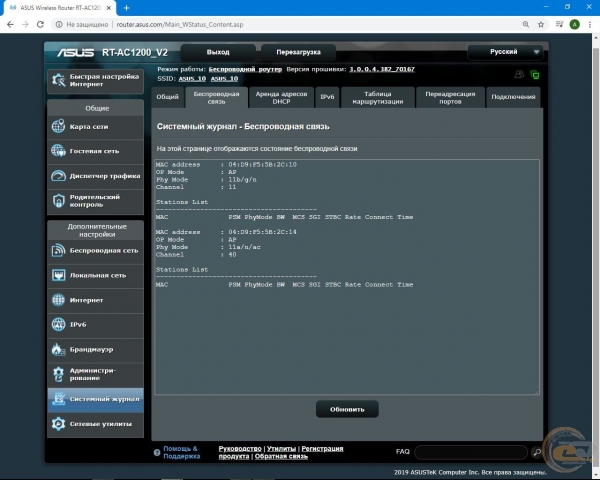Switch to Переадресация портов tab
This screenshot has width=600, height=480.
point(450,98)
